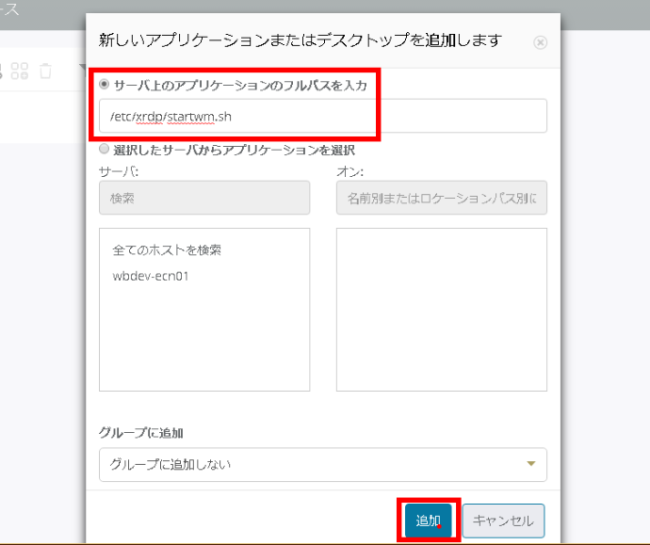Select 全てのホストを検索 in the server list
This screenshot has height=545, width=650.
[166, 250]
